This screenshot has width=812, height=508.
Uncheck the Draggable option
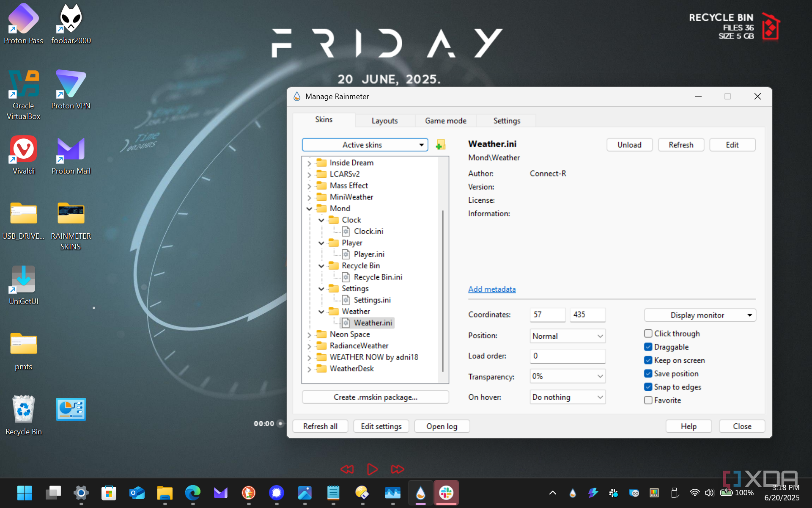[x=648, y=347]
